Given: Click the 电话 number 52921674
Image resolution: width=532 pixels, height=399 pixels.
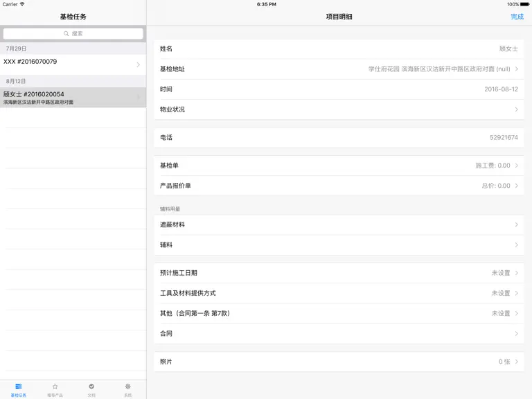Looking at the screenshot, I should pos(504,137).
